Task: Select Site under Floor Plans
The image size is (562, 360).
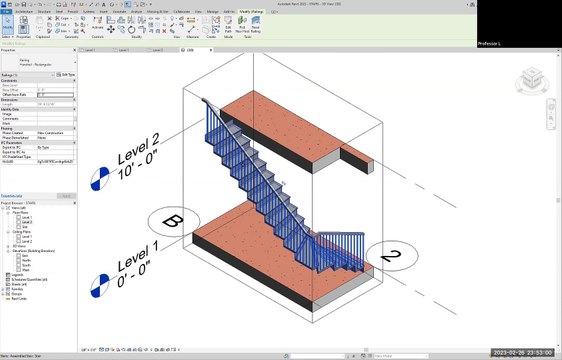Action: (x=25, y=227)
